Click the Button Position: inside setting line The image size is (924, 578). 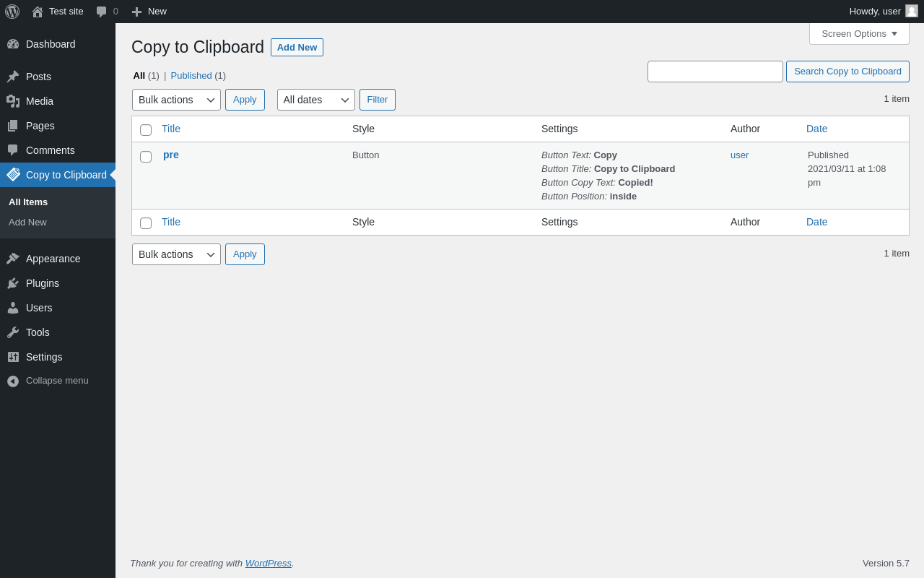pyautogui.click(x=589, y=196)
